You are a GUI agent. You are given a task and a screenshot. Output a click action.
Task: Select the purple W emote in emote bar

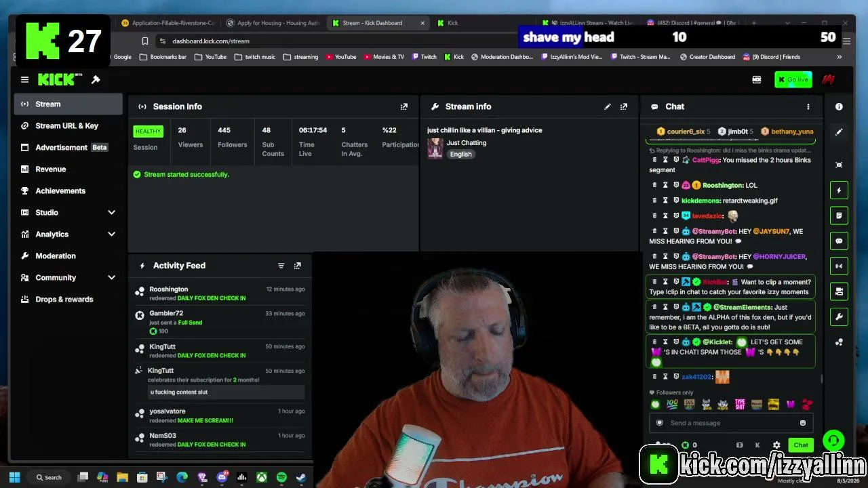(790, 405)
